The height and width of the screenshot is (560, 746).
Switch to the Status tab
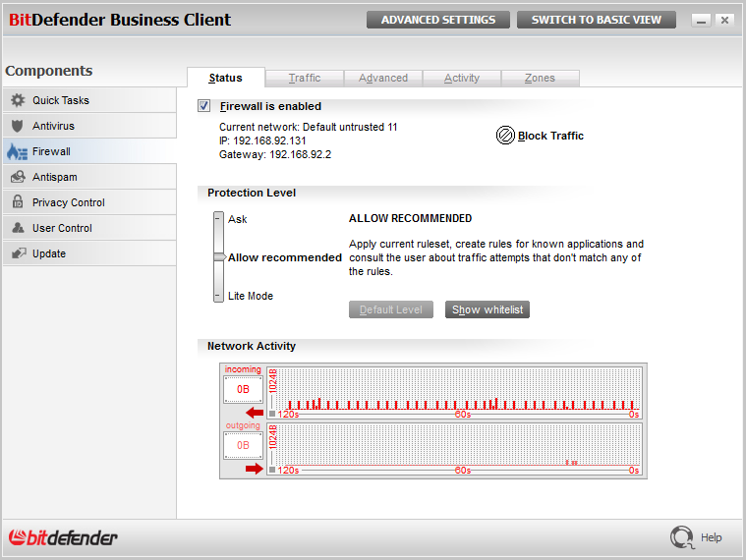pos(225,78)
